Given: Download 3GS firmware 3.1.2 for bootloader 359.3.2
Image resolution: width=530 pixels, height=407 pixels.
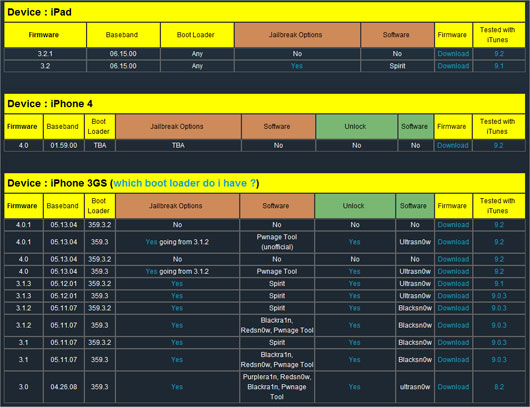Looking at the screenshot, I should (x=453, y=308).
